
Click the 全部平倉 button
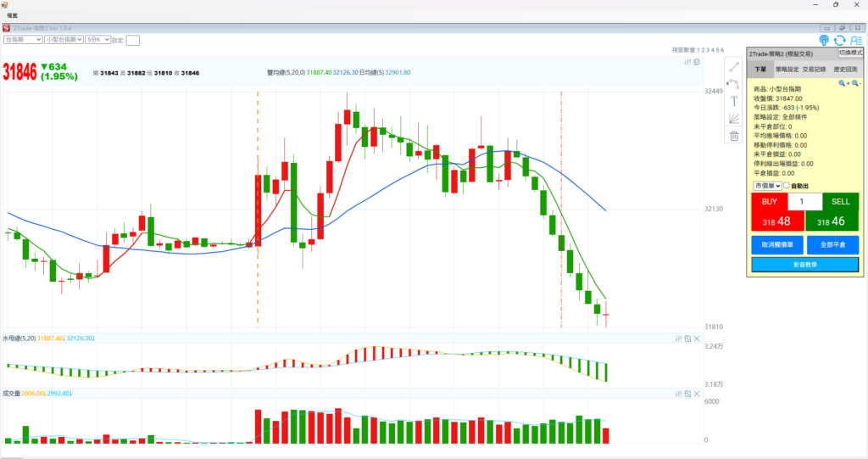tap(832, 245)
